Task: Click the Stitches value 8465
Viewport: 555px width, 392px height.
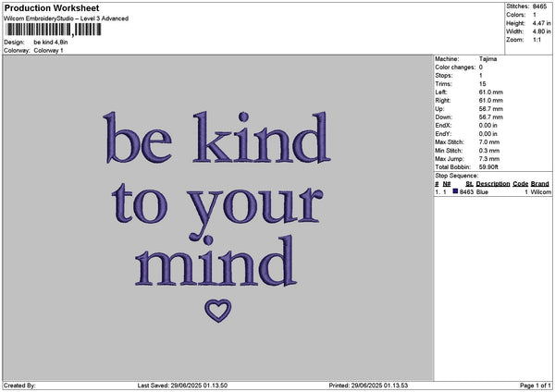Action: [539, 6]
